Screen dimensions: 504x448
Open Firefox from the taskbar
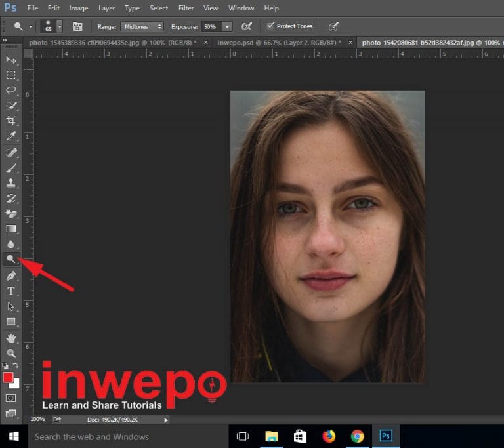(x=329, y=436)
